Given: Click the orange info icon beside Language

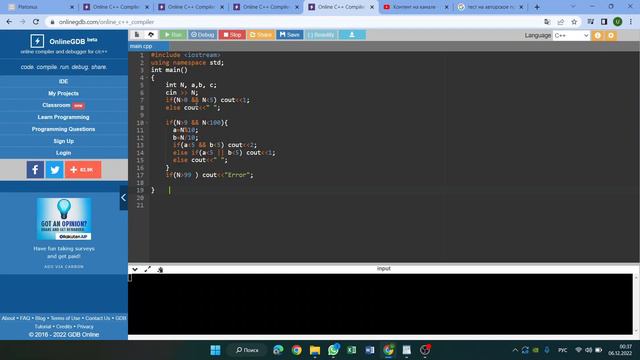Looking at the screenshot, I should click(x=598, y=36).
